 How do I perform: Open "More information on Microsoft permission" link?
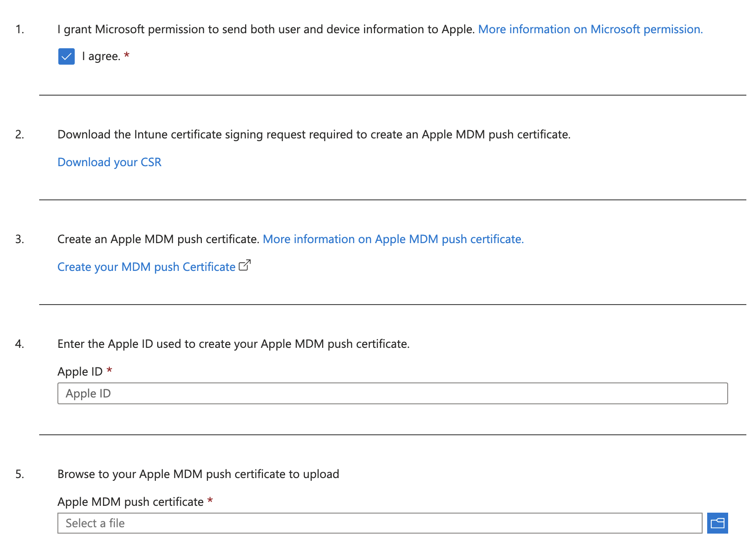590,29
